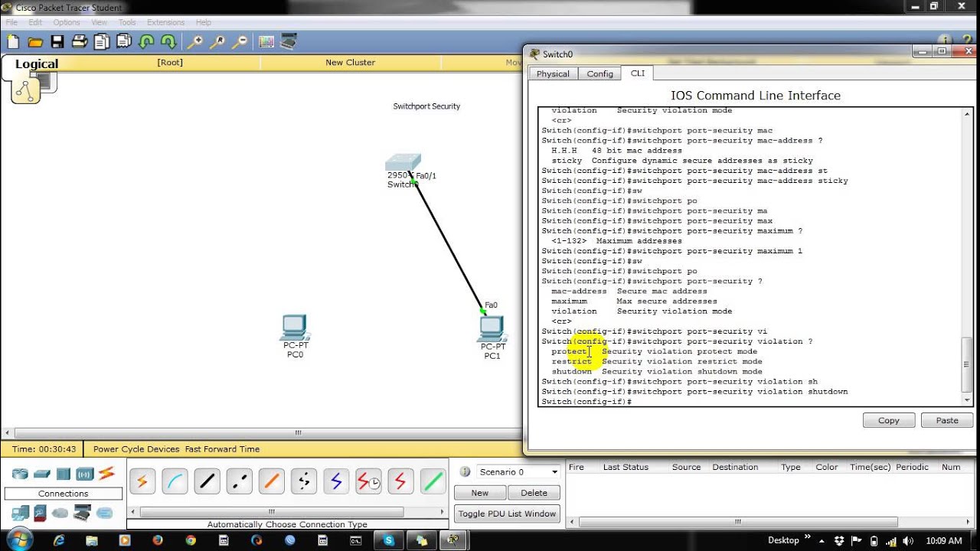Click the Redo green arrow icon

(168, 41)
